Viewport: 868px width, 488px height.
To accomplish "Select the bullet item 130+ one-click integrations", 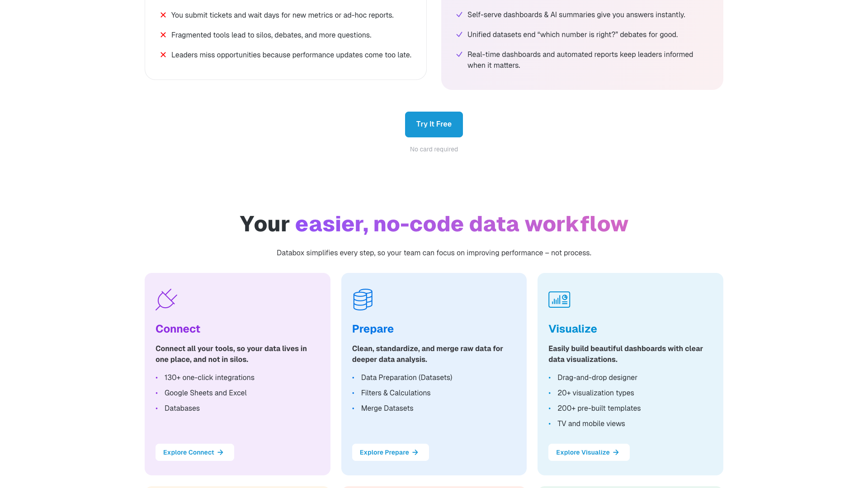I will tap(209, 377).
